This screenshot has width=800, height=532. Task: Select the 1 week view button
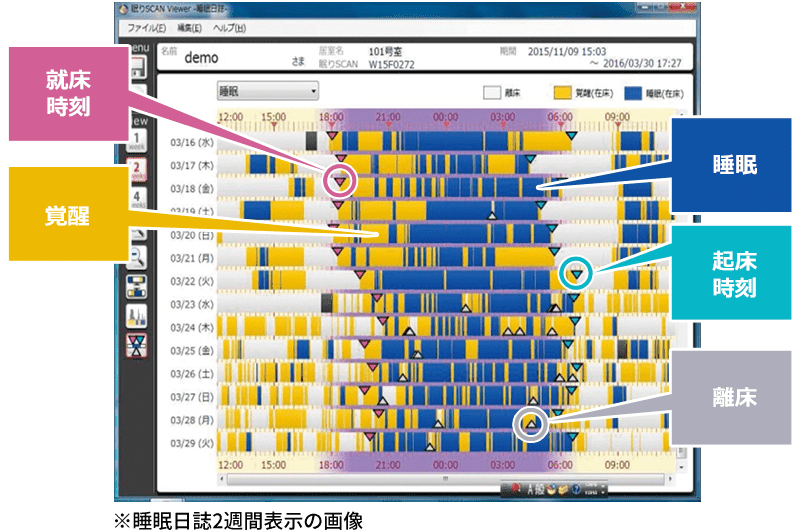(137, 140)
